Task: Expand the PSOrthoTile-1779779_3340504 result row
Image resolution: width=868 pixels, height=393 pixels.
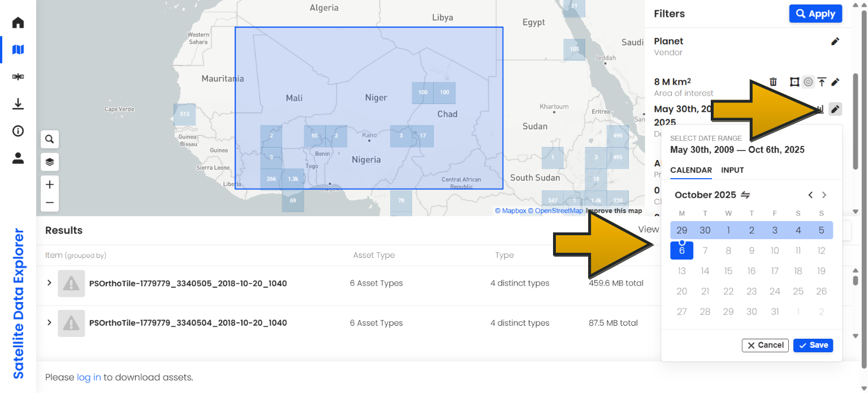Action: click(49, 323)
